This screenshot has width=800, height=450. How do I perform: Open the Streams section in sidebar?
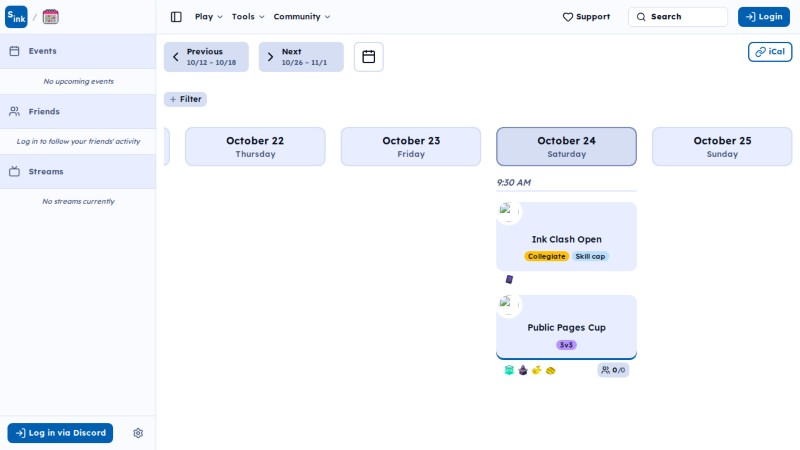point(78,171)
